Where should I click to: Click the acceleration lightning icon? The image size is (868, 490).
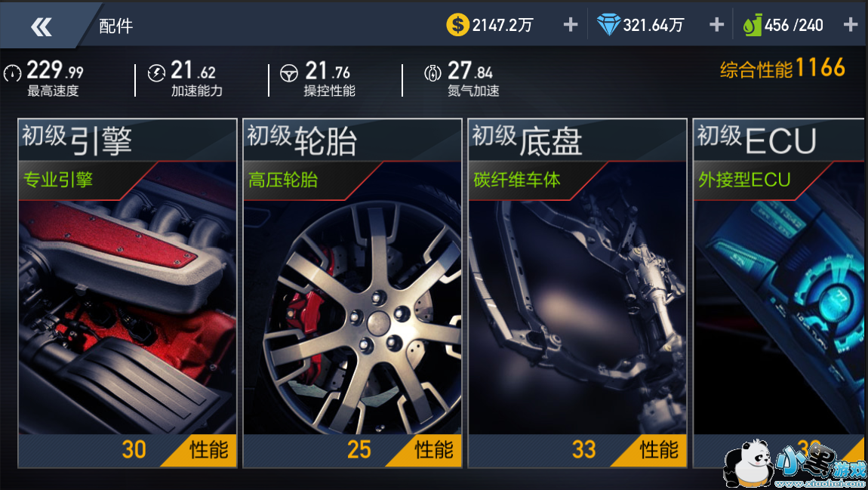coord(157,72)
